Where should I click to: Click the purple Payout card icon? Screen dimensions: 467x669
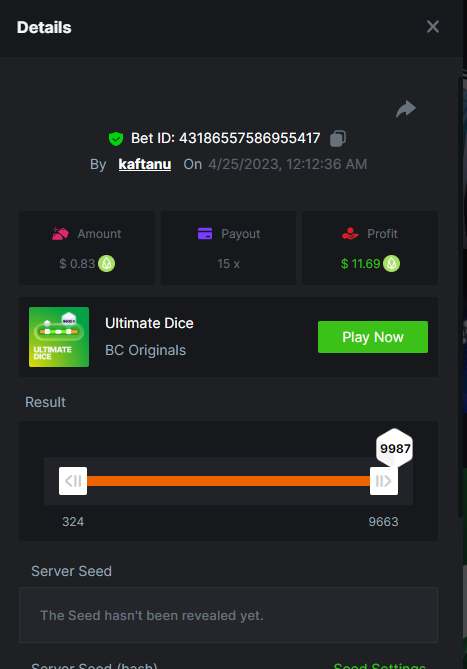click(205, 234)
